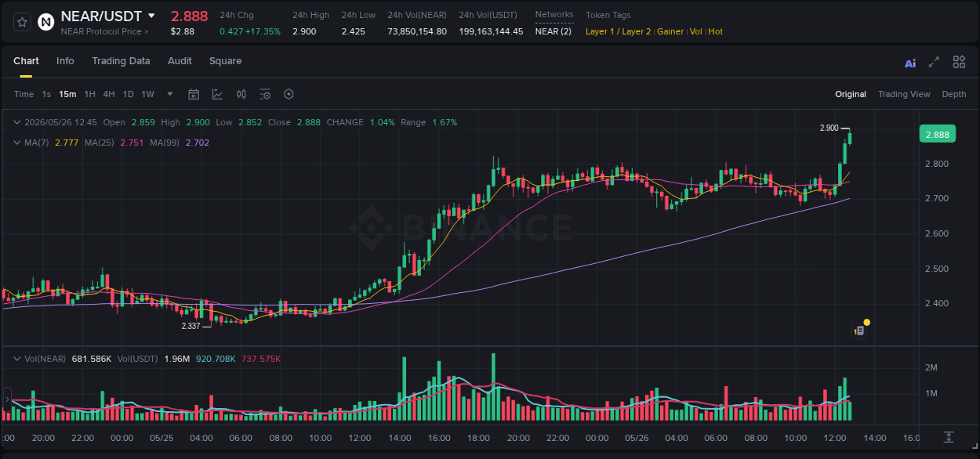This screenshot has width=980, height=459.
Task: Click the Hot token tag
Action: (716, 31)
